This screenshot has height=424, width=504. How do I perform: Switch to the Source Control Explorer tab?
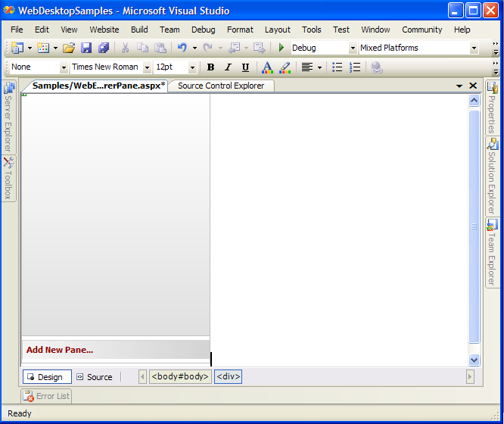click(x=221, y=86)
